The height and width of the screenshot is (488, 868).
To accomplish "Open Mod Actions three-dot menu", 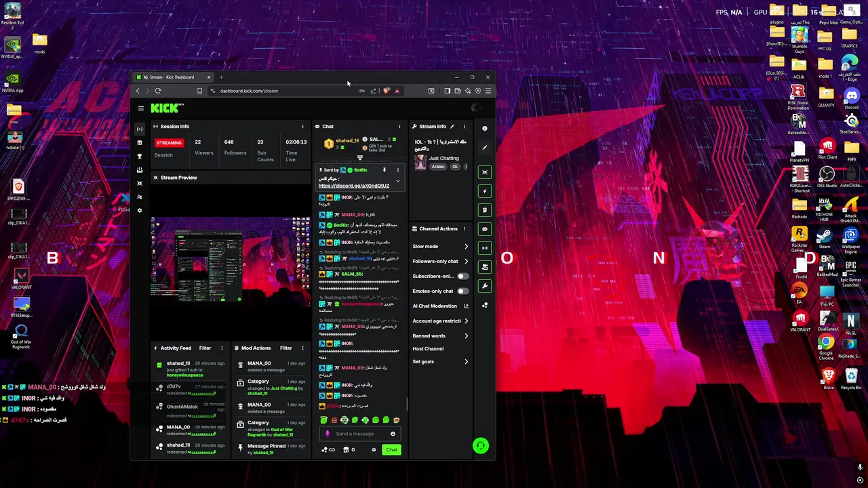I will tap(302, 348).
